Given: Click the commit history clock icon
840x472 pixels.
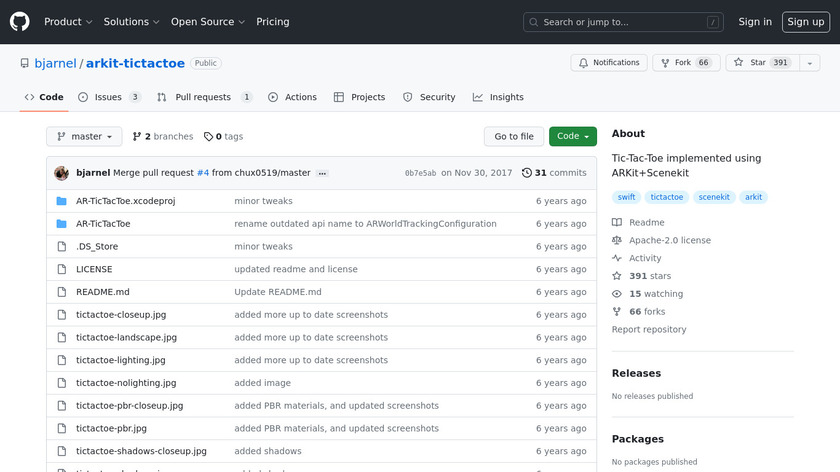Looking at the screenshot, I should (x=527, y=173).
